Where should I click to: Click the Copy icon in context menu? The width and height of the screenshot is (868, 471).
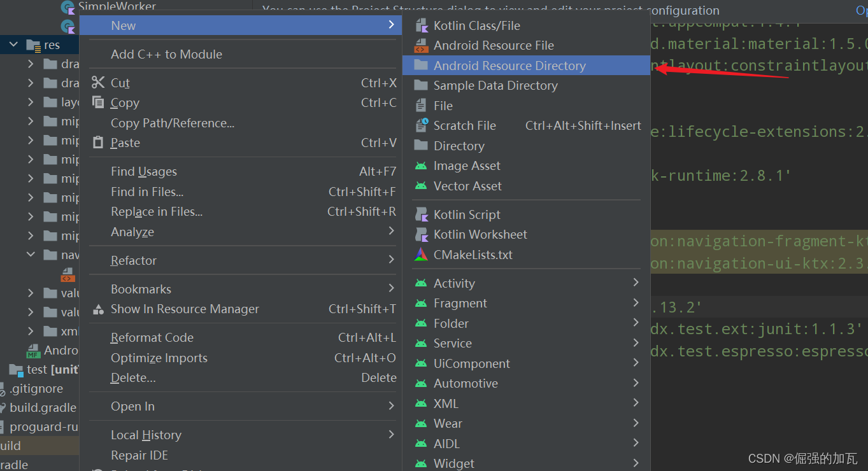coord(98,102)
